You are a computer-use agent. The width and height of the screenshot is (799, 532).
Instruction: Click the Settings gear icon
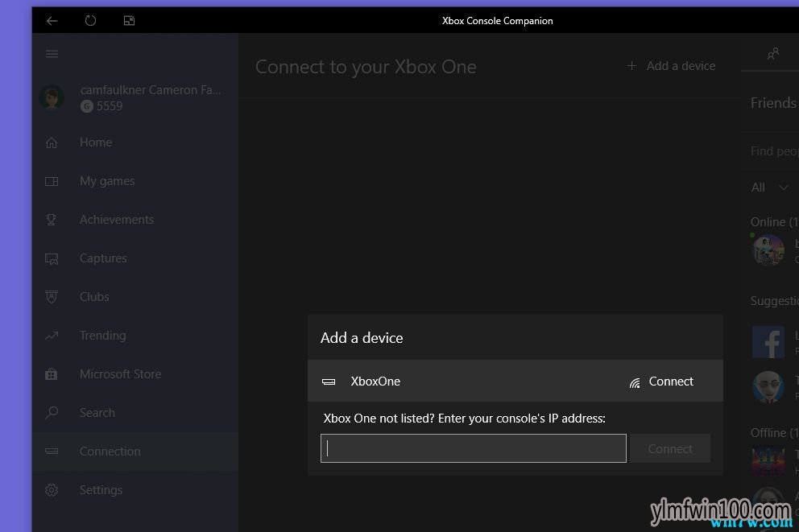[x=52, y=490]
